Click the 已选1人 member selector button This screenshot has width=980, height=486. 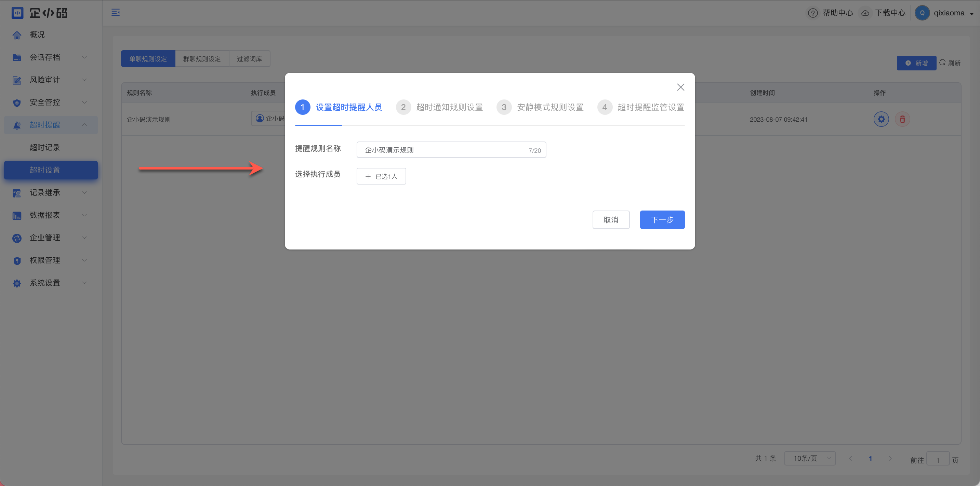pos(381,176)
